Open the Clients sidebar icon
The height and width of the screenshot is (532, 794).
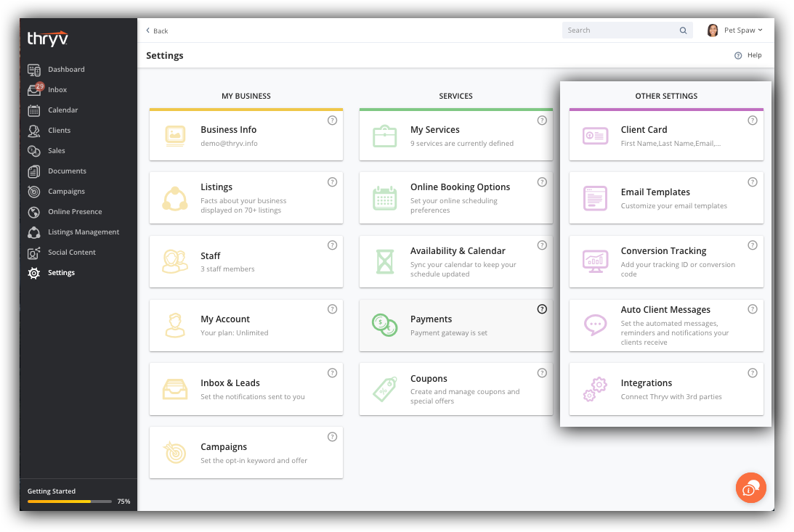tap(34, 131)
